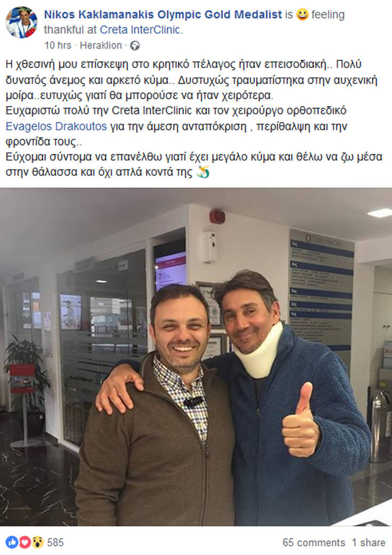The image size is (392, 555).
Task: View the 585 reactions count
Action: point(55,543)
